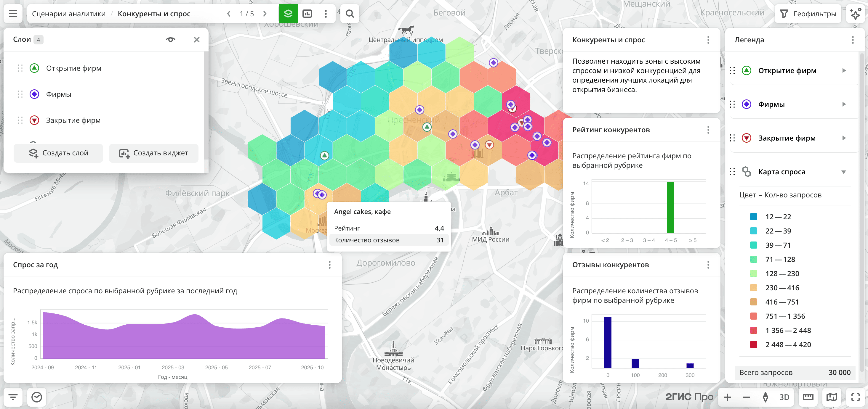Collapse the Карта спроса legend section
The width and height of the screenshot is (868, 409).
click(x=843, y=172)
